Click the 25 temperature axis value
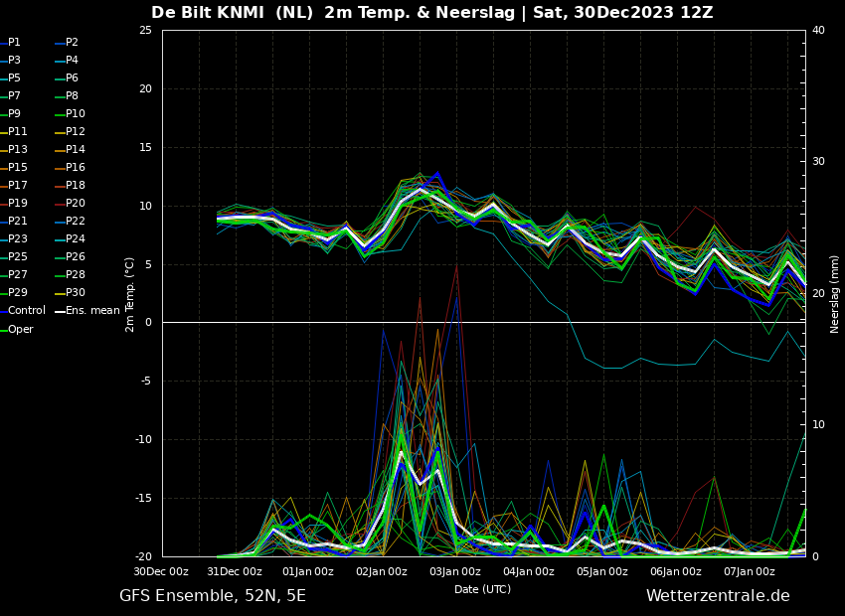The image size is (845, 616). click(145, 30)
